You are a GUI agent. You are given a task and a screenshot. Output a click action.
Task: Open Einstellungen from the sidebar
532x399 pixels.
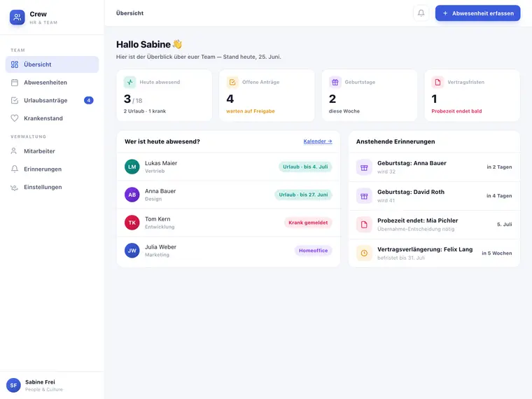pos(52,187)
